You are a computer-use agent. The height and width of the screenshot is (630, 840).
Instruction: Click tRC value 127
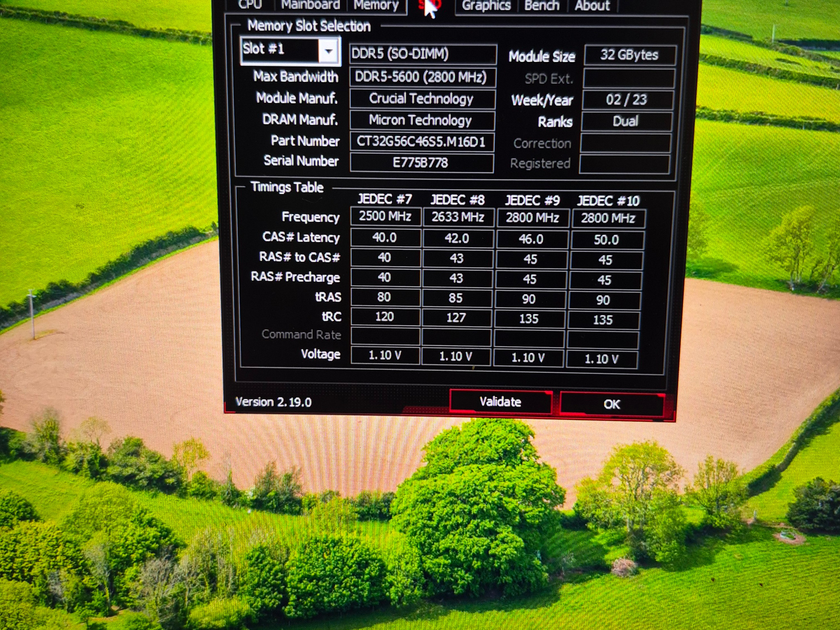pyautogui.click(x=456, y=318)
